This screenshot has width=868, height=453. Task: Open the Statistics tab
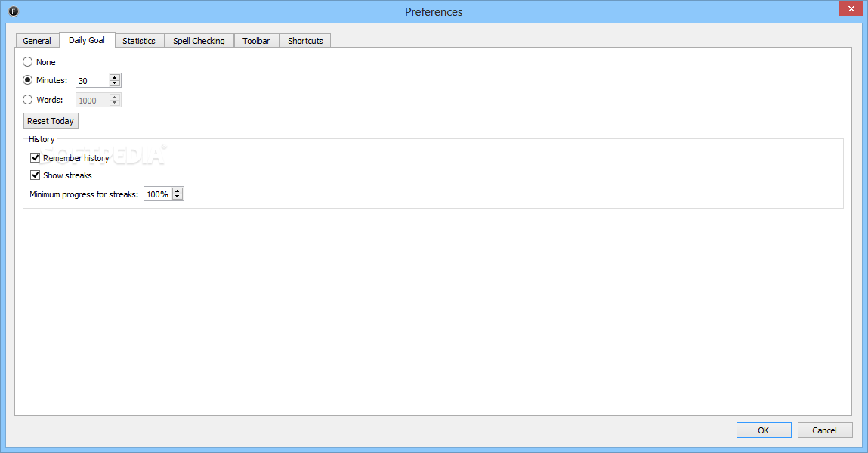pos(139,40)
